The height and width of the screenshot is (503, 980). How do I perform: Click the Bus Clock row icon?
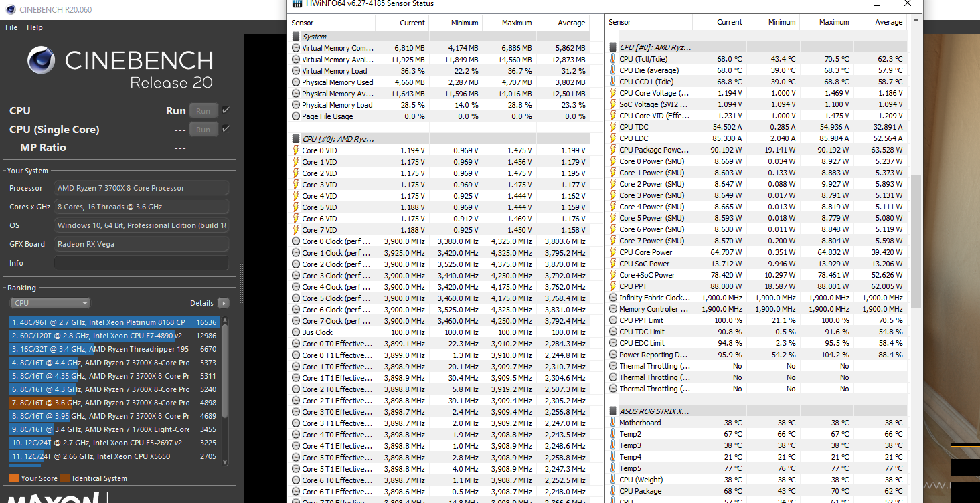(296, 332)
